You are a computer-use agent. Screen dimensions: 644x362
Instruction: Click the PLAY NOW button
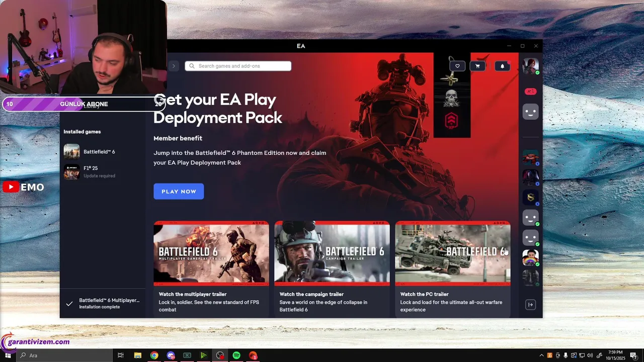pos(179,192)
